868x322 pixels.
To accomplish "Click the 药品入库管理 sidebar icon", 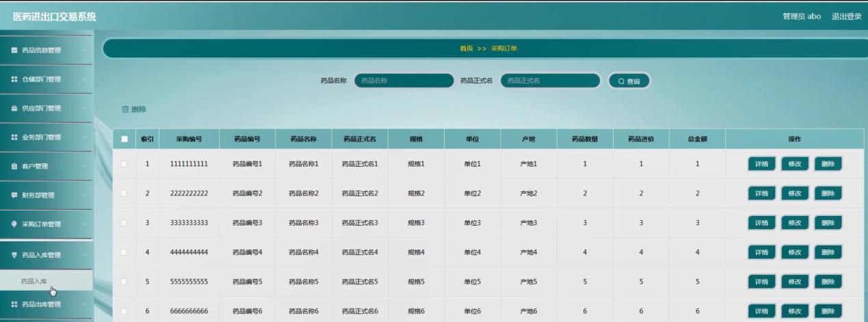I will point(14,255).
